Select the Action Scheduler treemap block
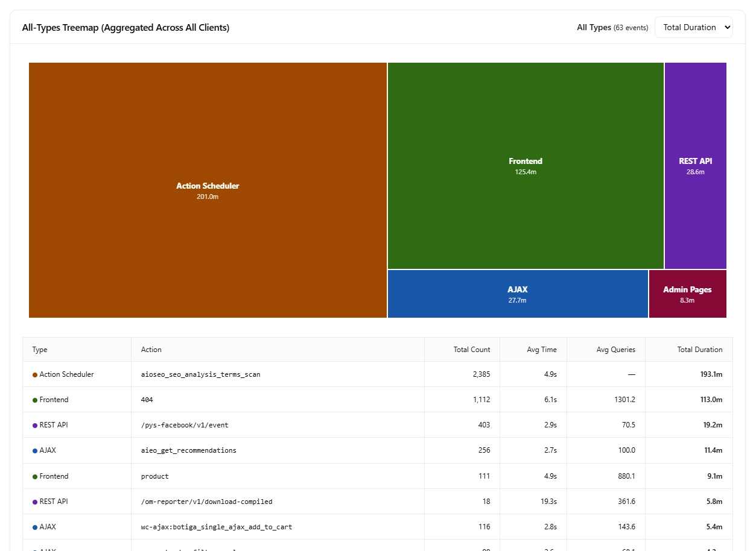This screenshot has height=551, width=756. [x=208, y=190]
